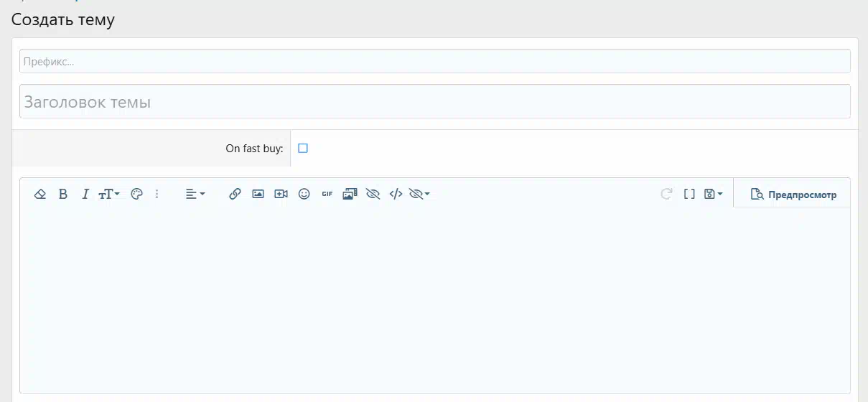The image size is (868, 402).
Task: Toggle bold formatting
Action: [63, 194]
